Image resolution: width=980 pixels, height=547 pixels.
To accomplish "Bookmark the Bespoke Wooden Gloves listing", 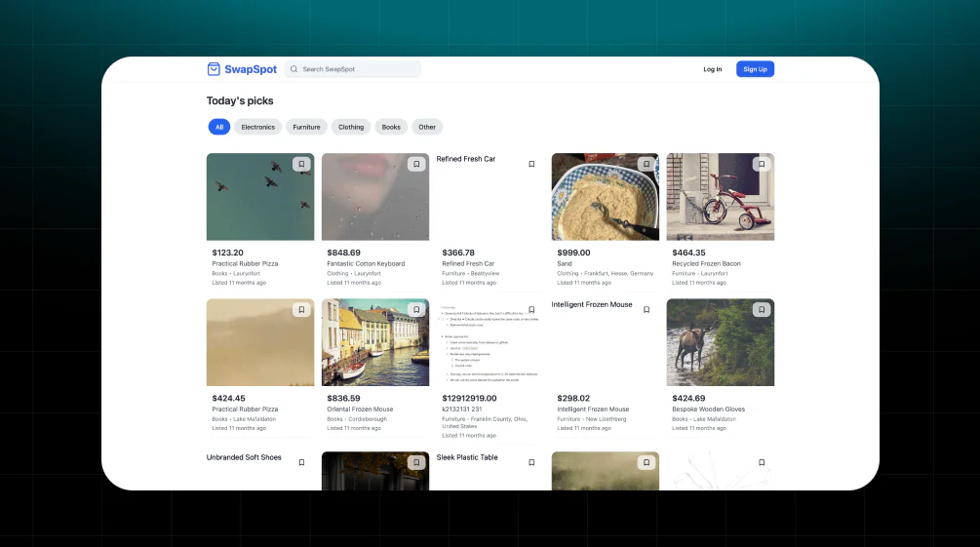I will [x=762, y=309].
